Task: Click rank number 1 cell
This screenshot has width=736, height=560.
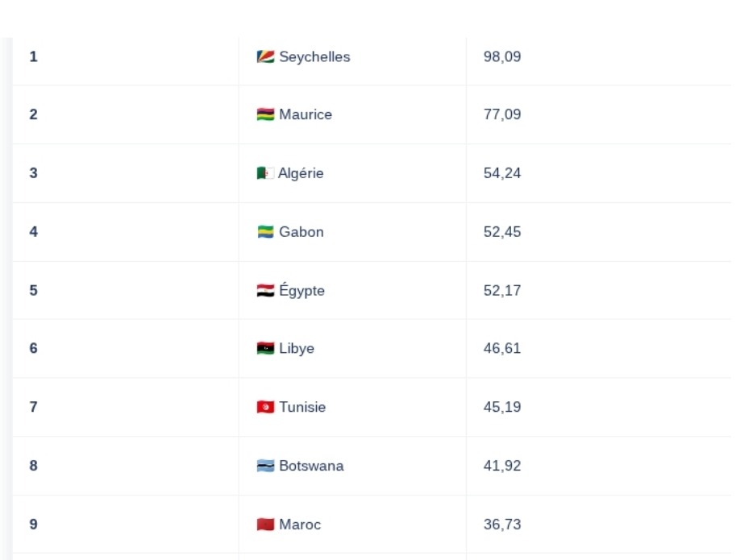Action: point(33,57)
